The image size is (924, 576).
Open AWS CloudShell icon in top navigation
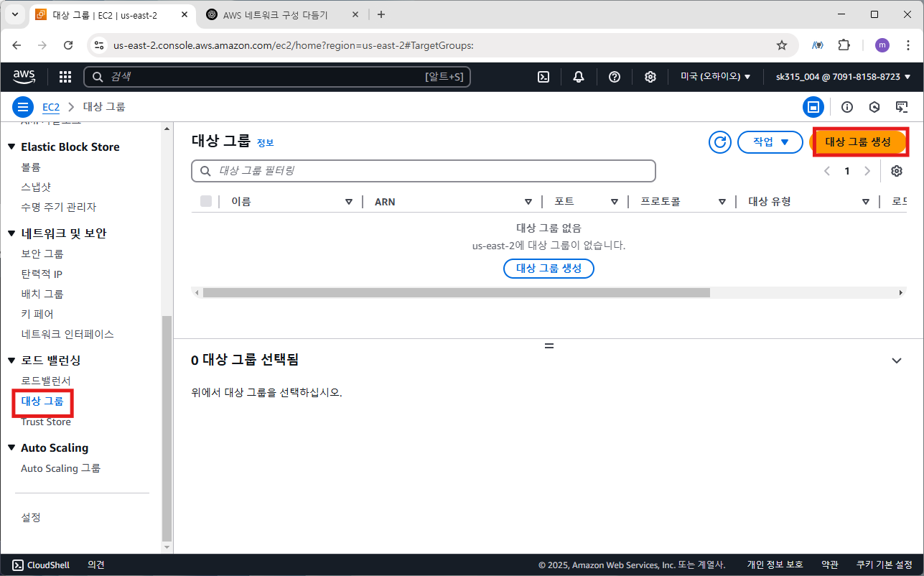click(544, 77)
